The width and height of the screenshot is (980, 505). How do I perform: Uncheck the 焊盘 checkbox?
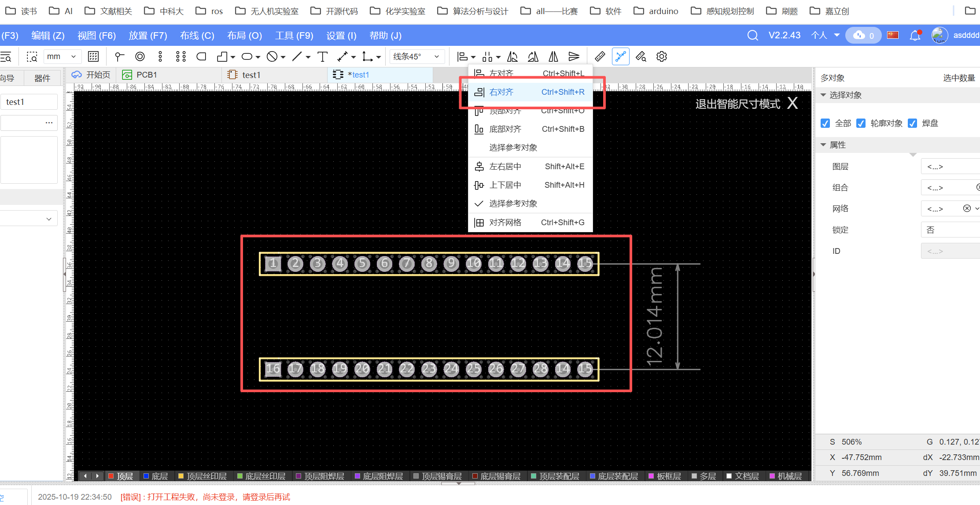[x=913, y=123]
